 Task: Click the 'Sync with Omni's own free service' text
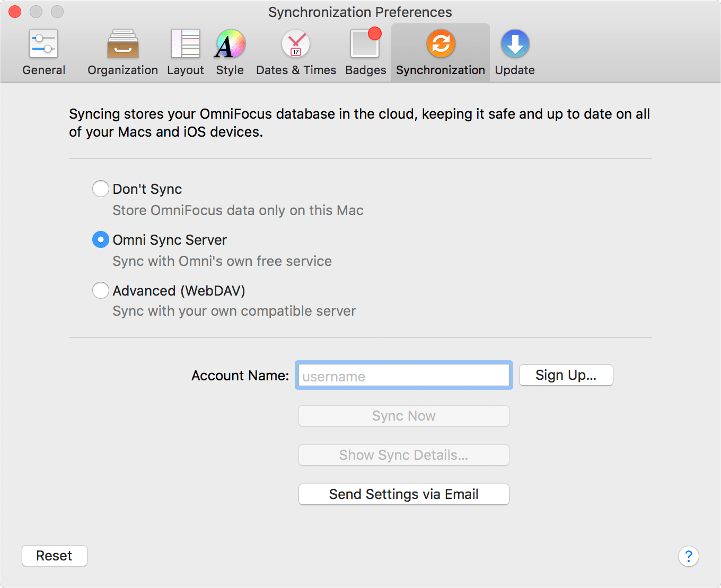tap(222, 261)
